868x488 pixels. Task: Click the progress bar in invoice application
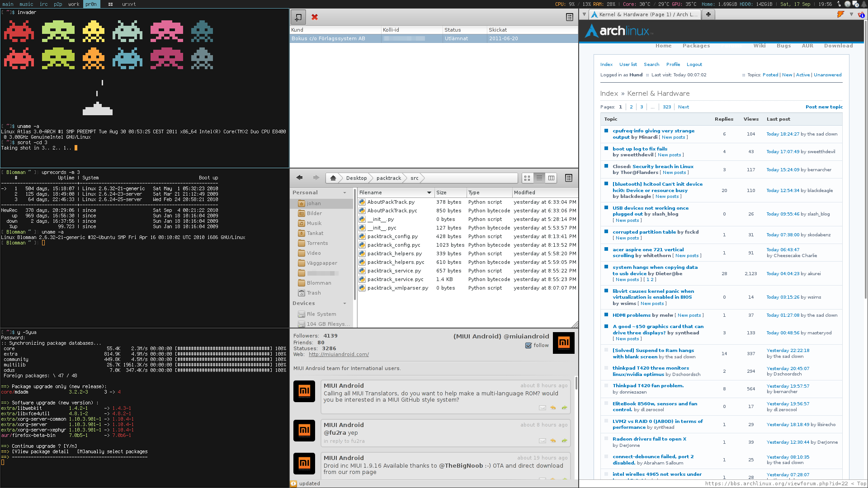pyautogui.click(x=403, y=38)
